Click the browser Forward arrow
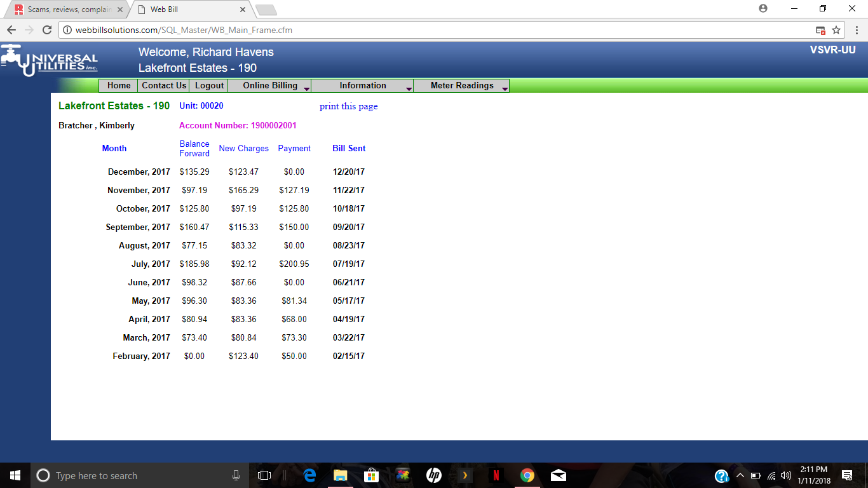The width and height of the screenshot is (868, 488). [x=29, y=30]
